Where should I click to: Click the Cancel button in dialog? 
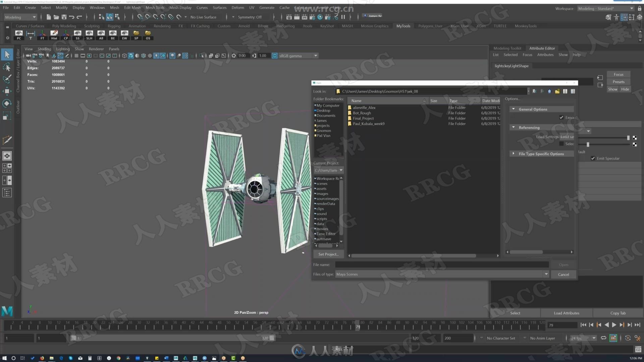563,275
